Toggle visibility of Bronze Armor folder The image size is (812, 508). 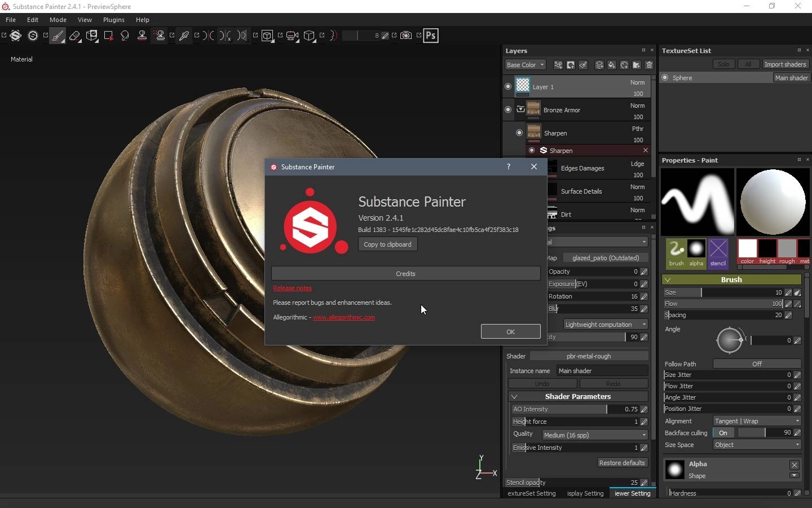pos(508,110)
